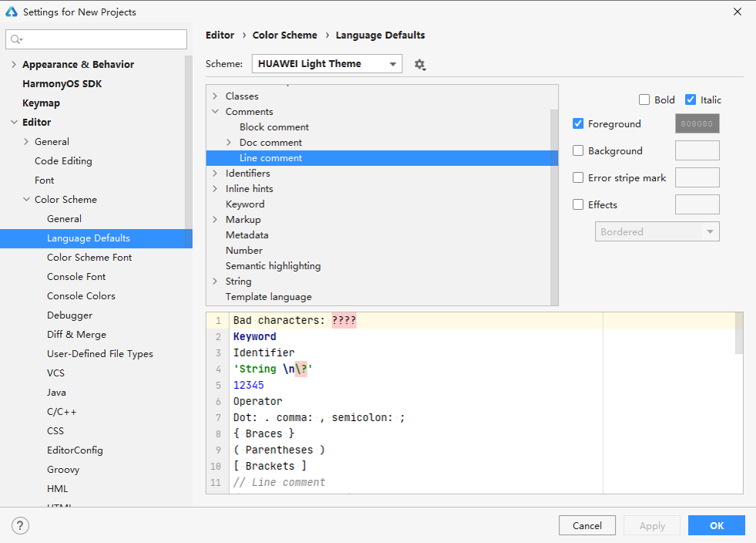Select Language Defaults in sidebar
The height and width of the screenshot is (543, 756).
tap(96, 238)
